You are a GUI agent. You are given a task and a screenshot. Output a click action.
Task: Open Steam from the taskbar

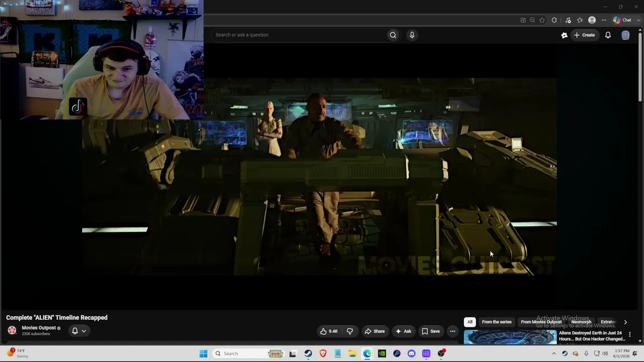(x=308, y=353)
